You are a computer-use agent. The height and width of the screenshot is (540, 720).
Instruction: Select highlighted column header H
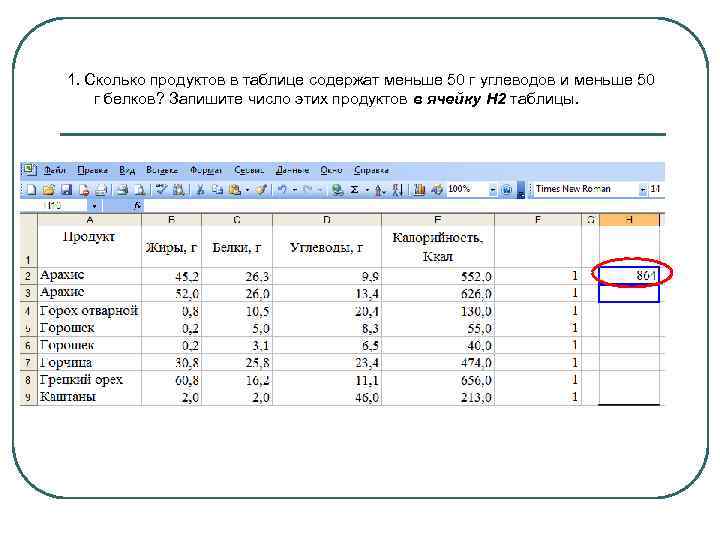click(x=629, y=220)
